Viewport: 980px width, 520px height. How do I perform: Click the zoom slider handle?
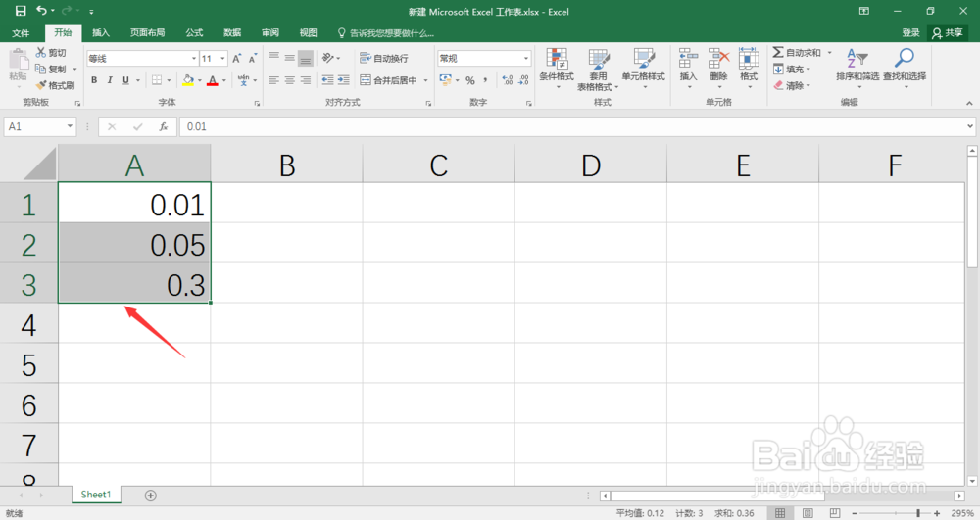(x=918, y=513)
